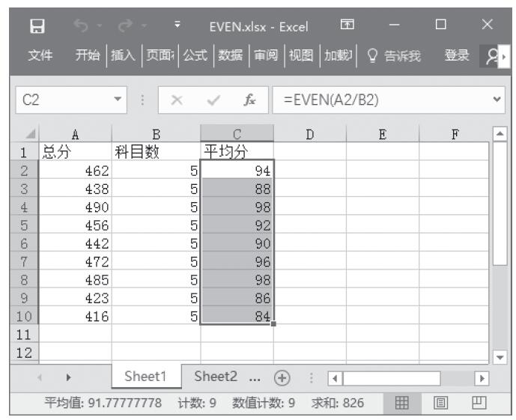Click the Add new sheet plus icon
Viewport: 516px width, 420px height.
tap(282, 377)
